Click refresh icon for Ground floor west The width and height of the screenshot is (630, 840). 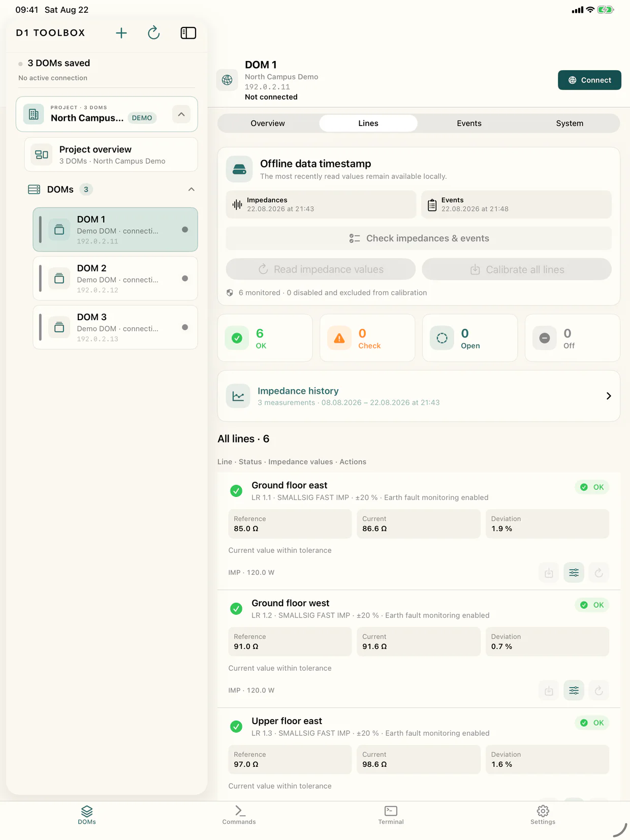[599, 691]
